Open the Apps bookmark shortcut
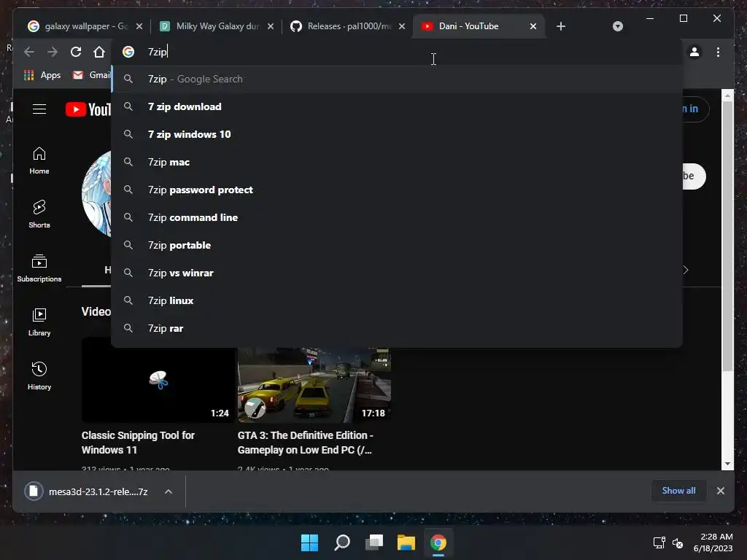The width and height of the screenshot is (747, 560). tap(42, 75)
